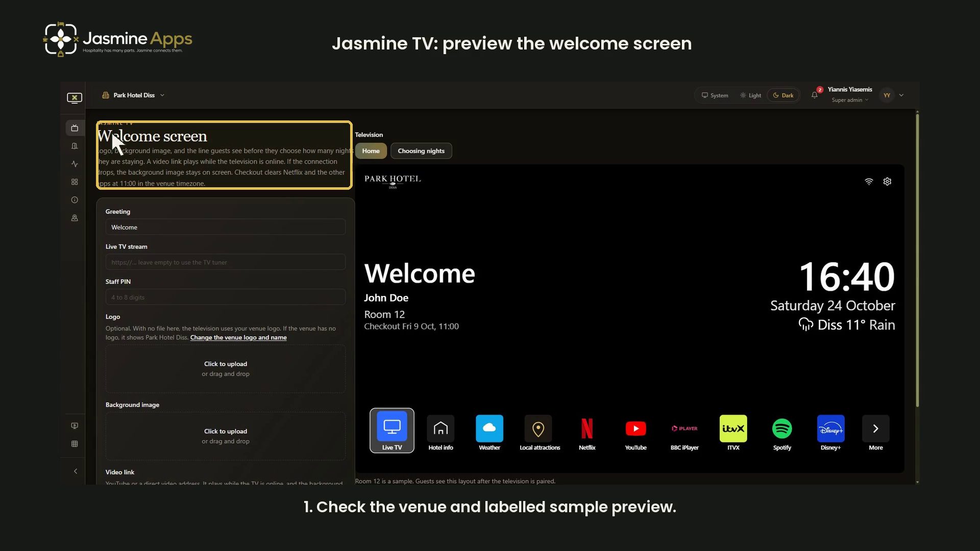Viewport: 980px width, 551px height.
Task: Open the Local attractions tile
Action: pyautogui.click(x=540, y=433)
